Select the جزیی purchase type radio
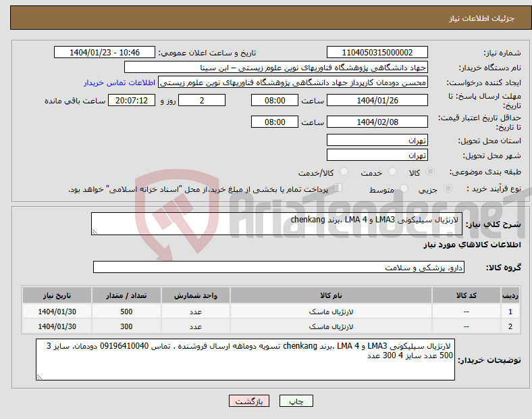Screen dimensions: 532x419 pos(448,189)
